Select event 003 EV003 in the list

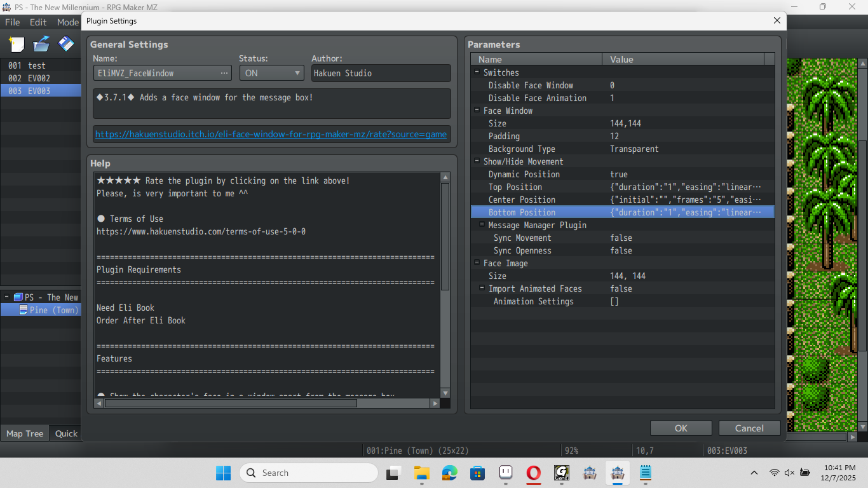(x=41, y=91)
